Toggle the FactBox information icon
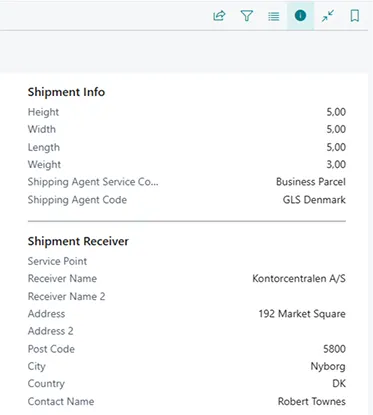Image resolution: width=373 pixels, height=415 pixels. point(300,15)
